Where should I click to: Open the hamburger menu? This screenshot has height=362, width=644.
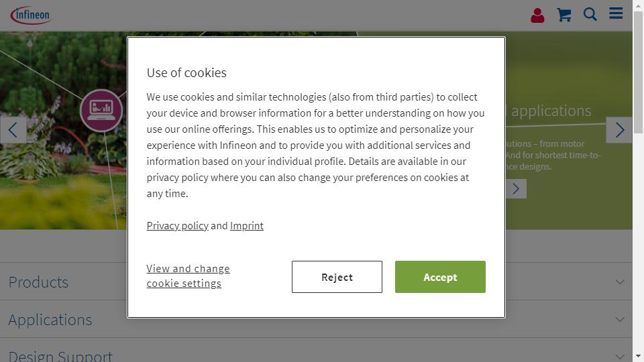coord(616,13)
